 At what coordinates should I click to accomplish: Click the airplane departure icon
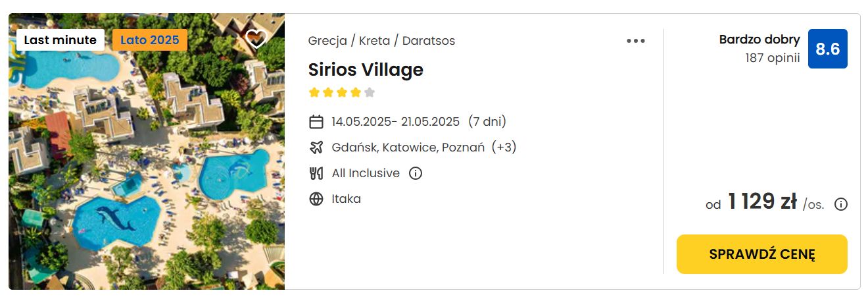316,147
